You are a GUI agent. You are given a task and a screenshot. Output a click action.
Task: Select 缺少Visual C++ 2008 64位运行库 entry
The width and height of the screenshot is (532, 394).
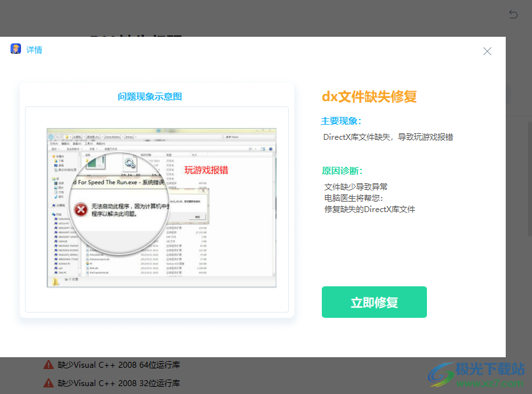tap(118, 364)
